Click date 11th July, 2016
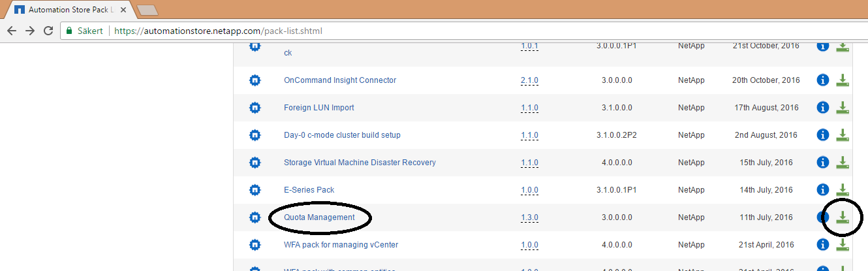 tap(766, 217)
